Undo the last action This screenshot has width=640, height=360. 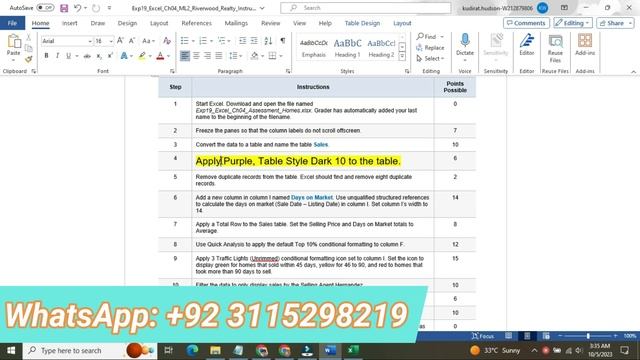pyautogui.click(x=77, y=8)
